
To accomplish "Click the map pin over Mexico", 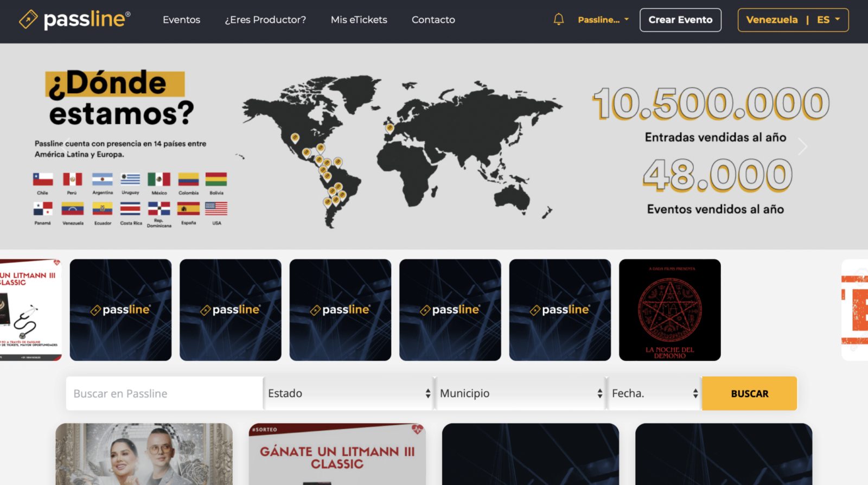I will [307, 153].
